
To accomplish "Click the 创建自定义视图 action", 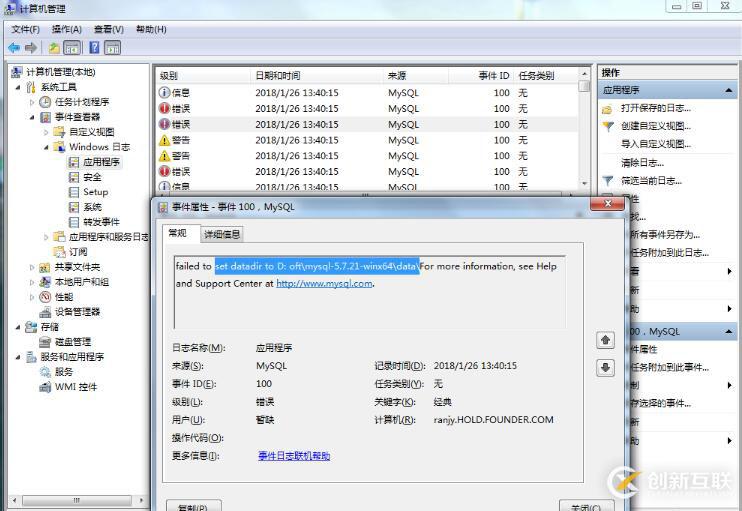I will click(x=656, y=126).
